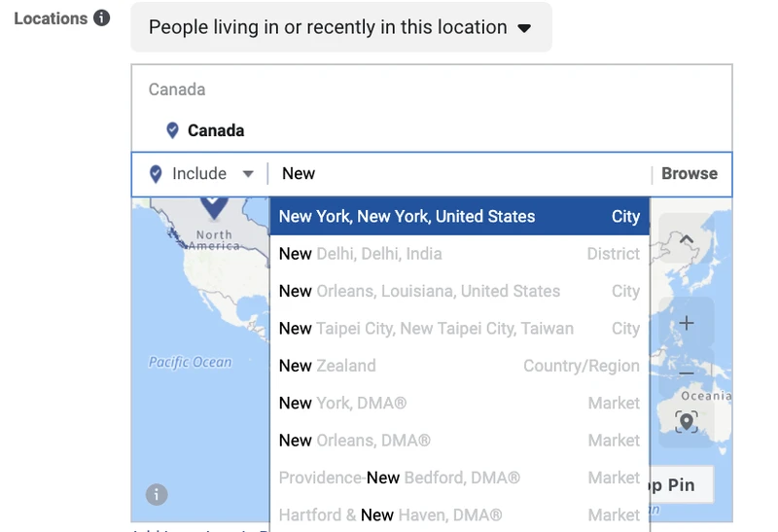Click the Drop Pin button

click(681, 485)
